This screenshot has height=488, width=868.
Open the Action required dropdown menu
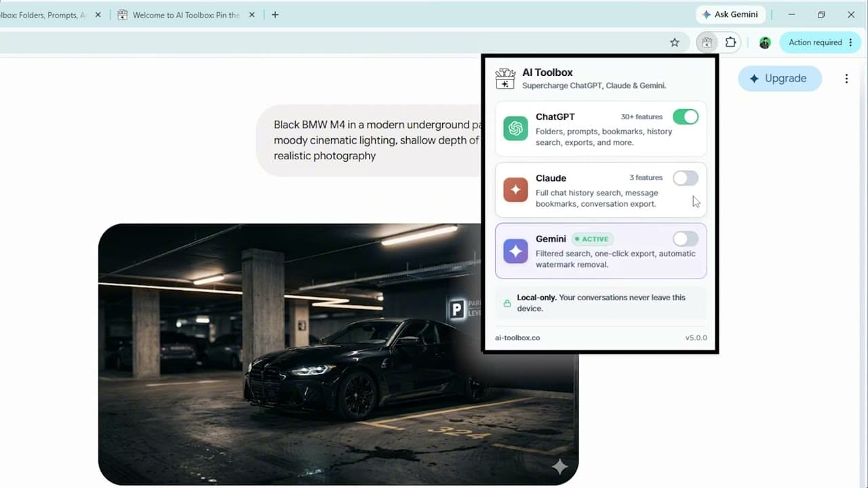820,42
